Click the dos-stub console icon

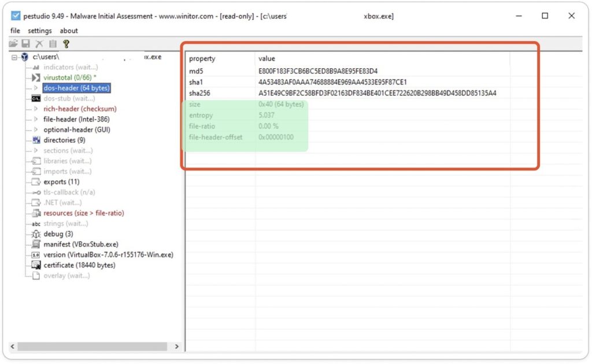point(36,98)
